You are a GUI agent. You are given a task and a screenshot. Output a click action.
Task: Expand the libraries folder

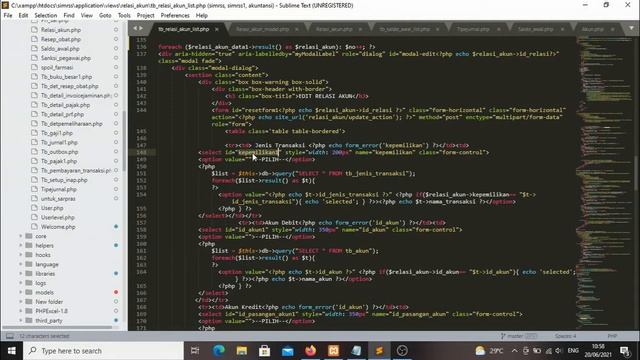point(21,274)
